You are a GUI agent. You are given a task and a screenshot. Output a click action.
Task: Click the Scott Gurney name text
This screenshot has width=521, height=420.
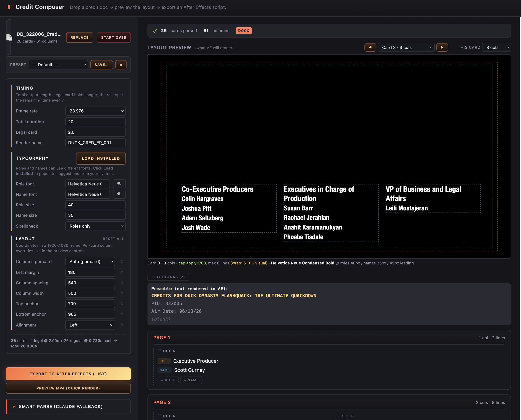click(189, 370)
